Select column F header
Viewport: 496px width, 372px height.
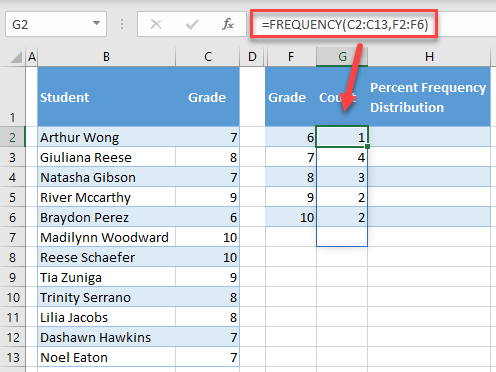[291, 57]
